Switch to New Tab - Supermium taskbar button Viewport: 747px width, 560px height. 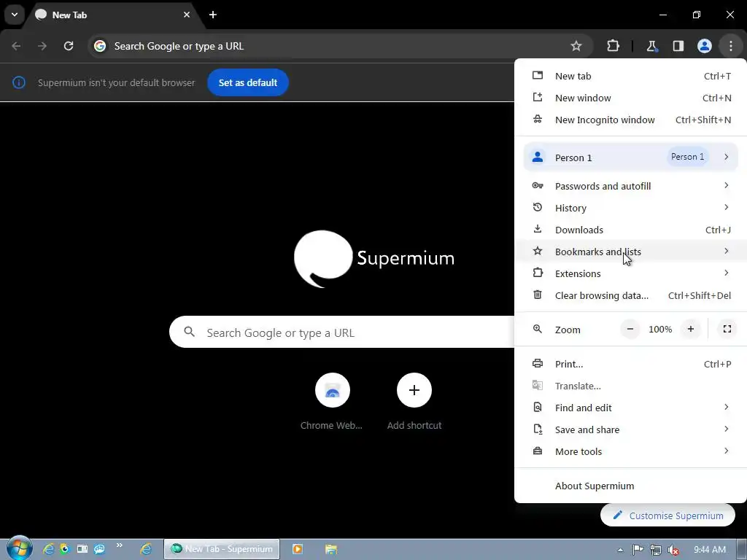[x=222, y=549]
